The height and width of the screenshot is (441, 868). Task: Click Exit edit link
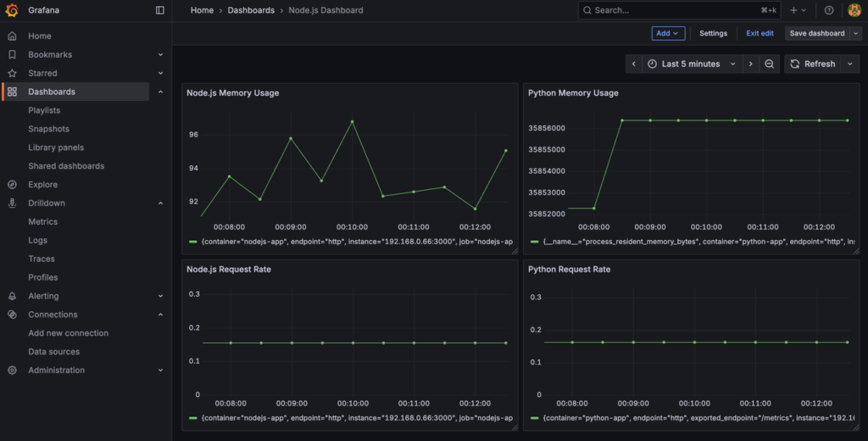(759, 33)
